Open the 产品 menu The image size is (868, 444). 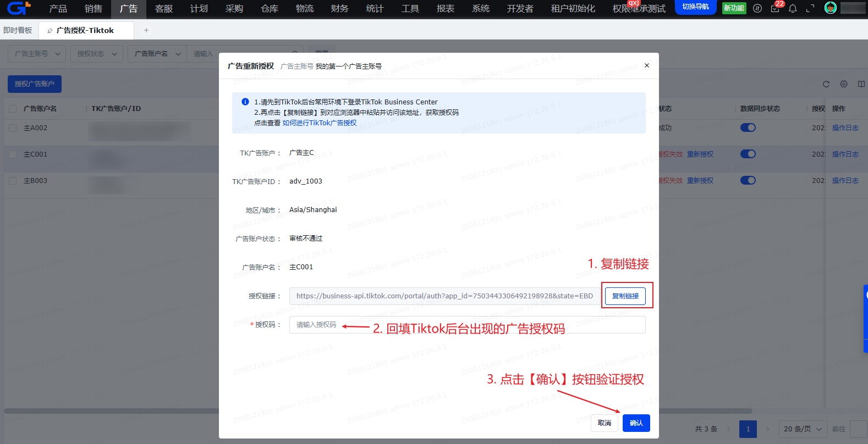coord(58,9)
